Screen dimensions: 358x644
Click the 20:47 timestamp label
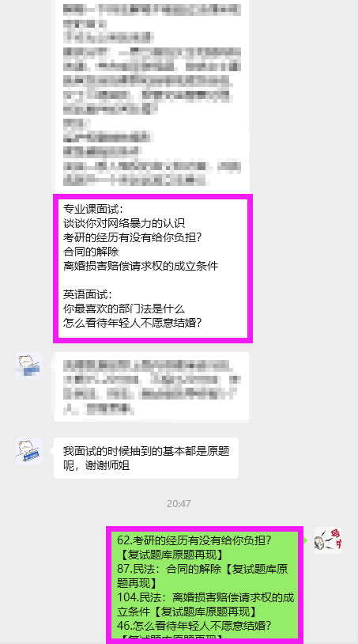click(179, 503)
